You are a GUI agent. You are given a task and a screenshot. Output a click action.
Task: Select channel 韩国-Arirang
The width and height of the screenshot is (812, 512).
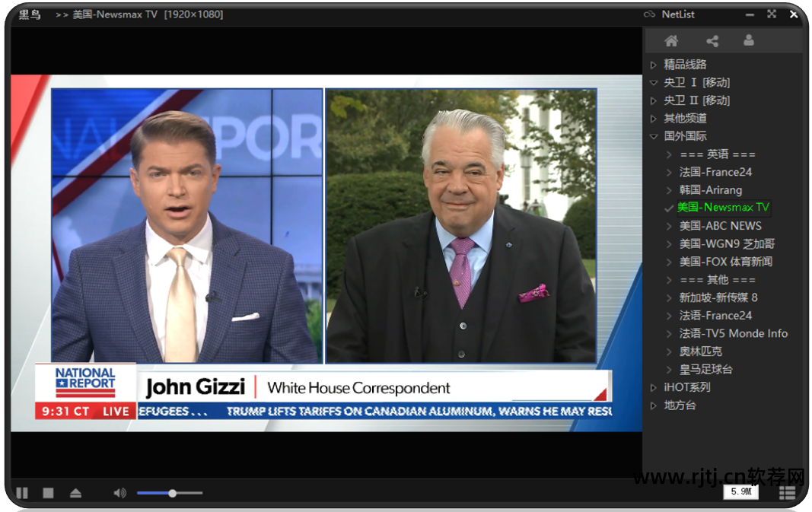(710, 190)
